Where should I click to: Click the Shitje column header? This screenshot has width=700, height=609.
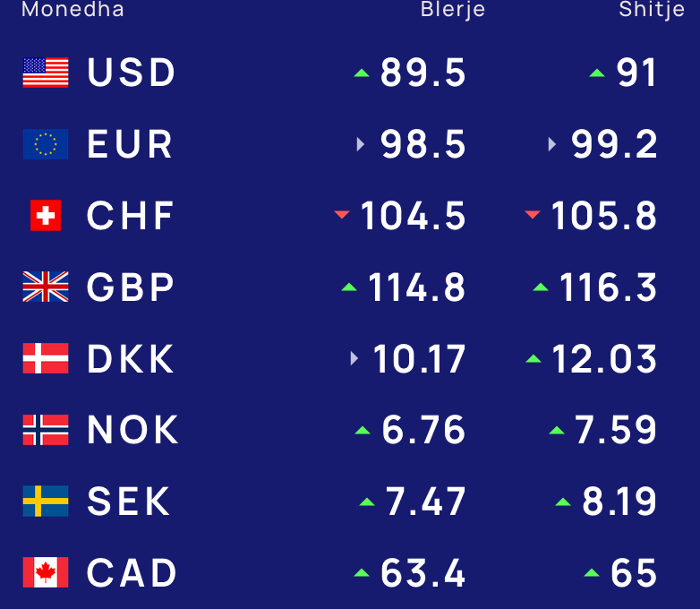[x=652, y=10]
